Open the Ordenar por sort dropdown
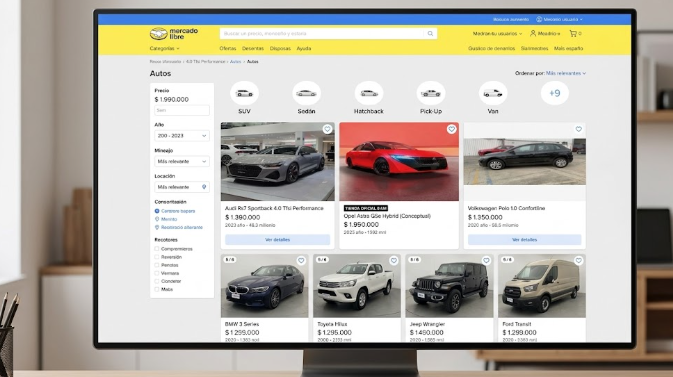 coord(565,73)
